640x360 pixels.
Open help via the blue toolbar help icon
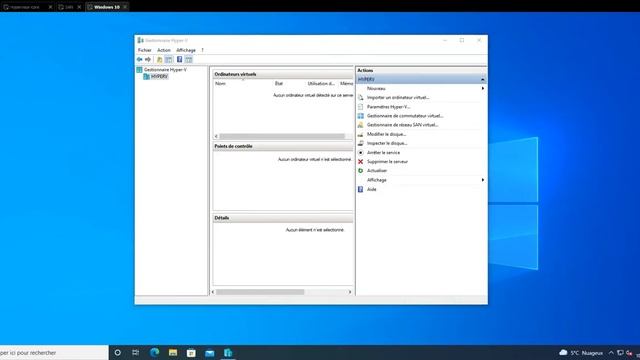[x=179, y=60]
